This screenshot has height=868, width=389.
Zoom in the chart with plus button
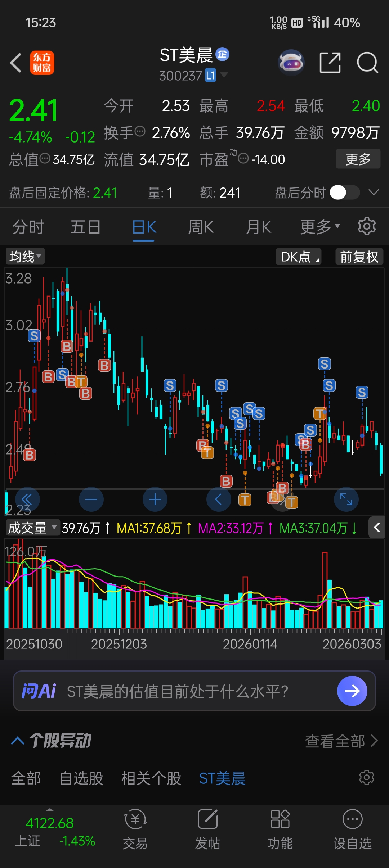tap(155, 499)
